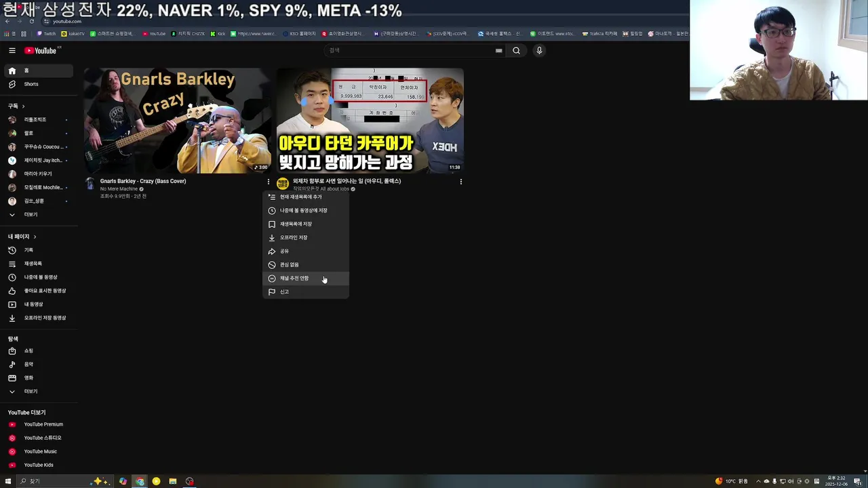The width and height of the screenshot is (868, 488).
Task: Open 오프라인 저장 동영상 in the sidebar
Action: (x=38, y=318)
